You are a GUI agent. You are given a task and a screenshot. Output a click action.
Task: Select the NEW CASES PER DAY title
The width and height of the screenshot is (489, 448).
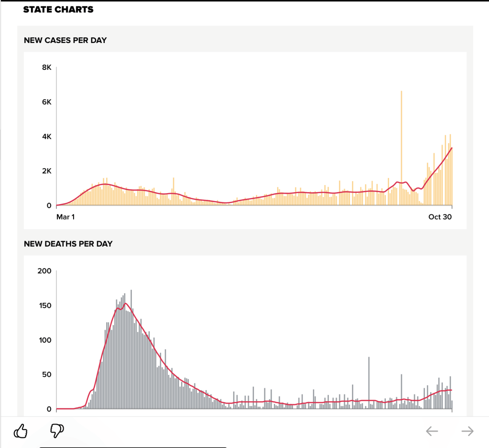65,41
